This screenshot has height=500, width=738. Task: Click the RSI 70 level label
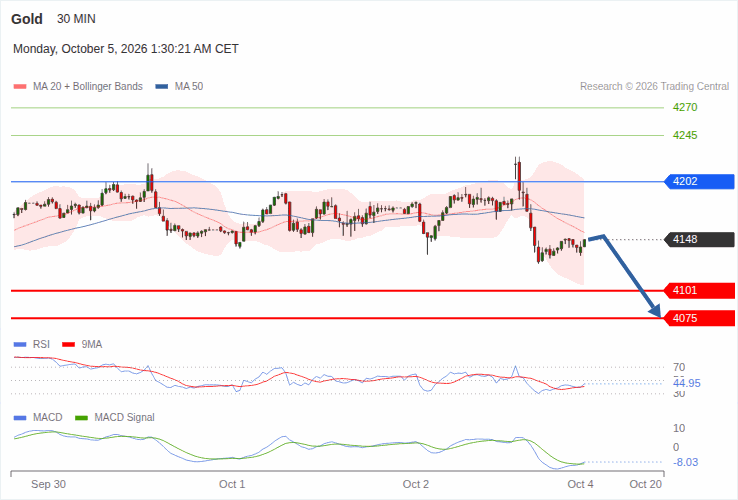point(679,367)
